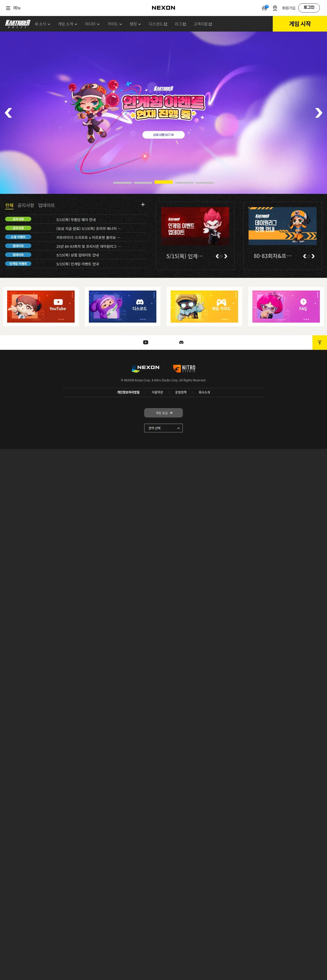Click the PC bang location pin icon
Screen dimensions: 327x980
(275, 8)
